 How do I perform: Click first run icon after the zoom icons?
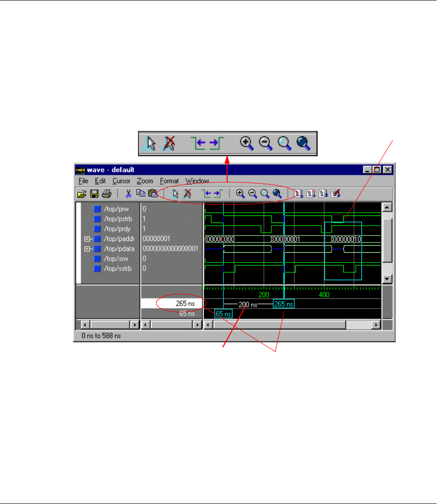pyautogui.click(x=299, y=193)
